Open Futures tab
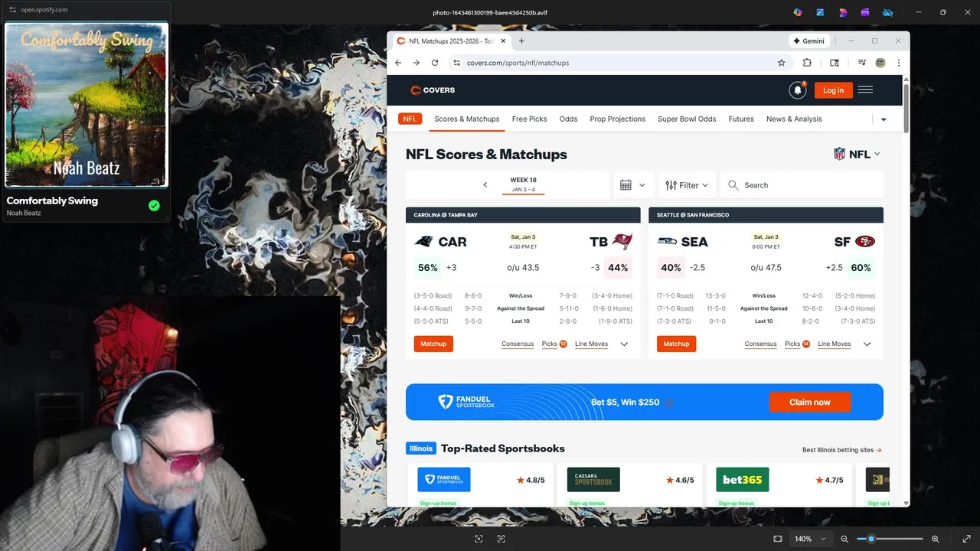The height and width of the screenshot is (551, 980). [741, 119]
